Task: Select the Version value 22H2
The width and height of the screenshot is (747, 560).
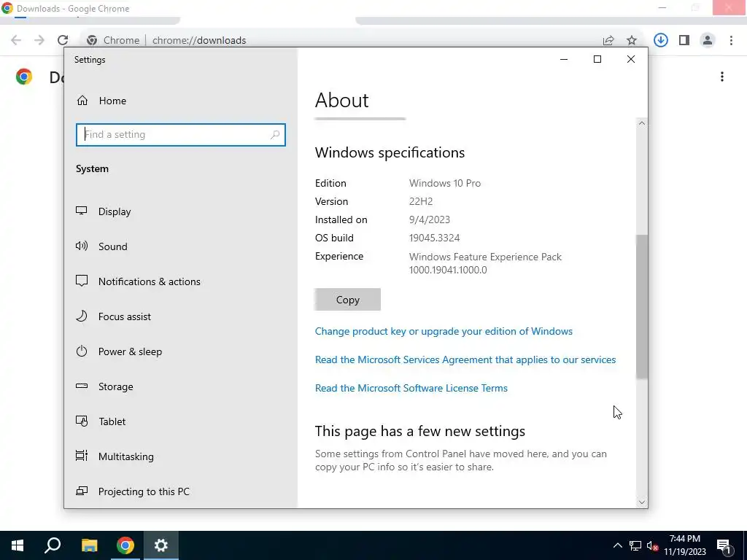Action: pyautogui.click(x=421, y=201)
